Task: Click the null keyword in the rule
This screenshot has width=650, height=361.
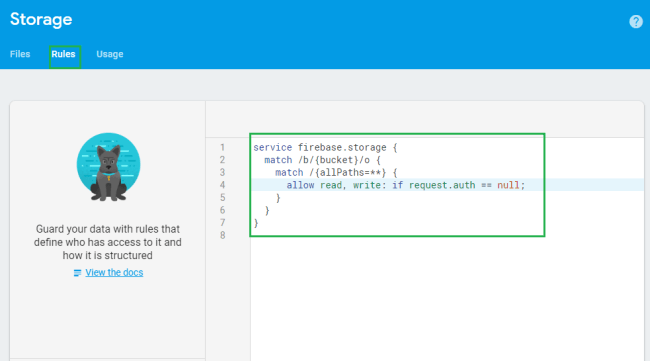Action: coord(508,185)
